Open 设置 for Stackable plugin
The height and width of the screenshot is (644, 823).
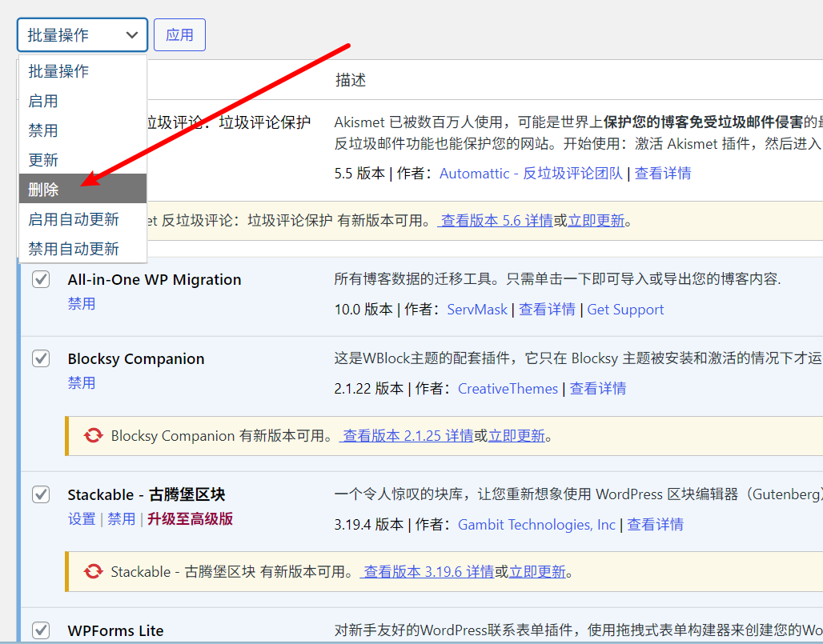[x=82, y=519]
